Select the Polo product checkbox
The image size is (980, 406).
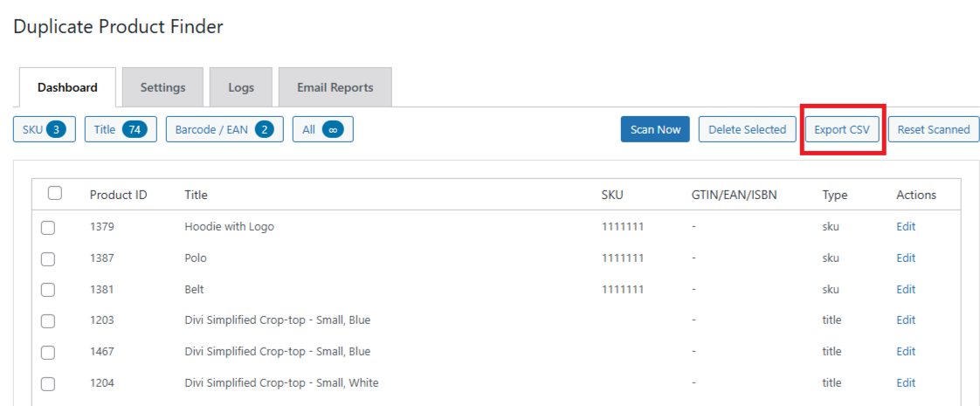[48, 258]
